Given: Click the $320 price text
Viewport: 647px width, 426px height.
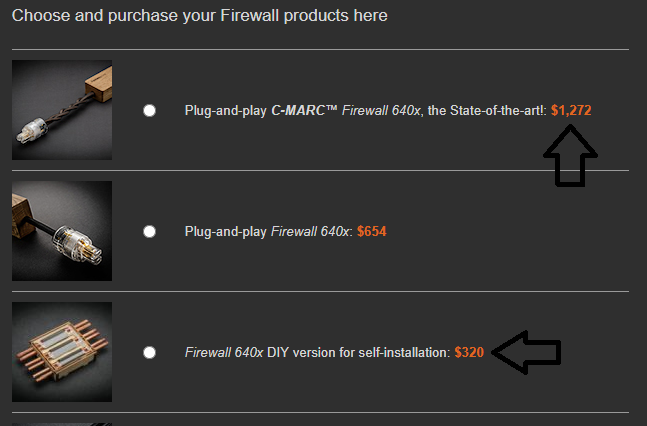Looking at the screenshot, I should click(x=469, y=352).
